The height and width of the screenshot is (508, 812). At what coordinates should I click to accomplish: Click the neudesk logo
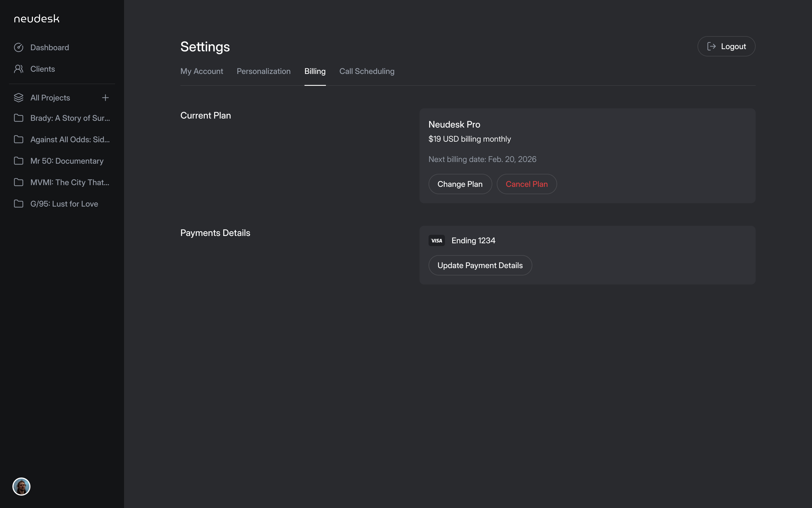(x=37, y=18)
